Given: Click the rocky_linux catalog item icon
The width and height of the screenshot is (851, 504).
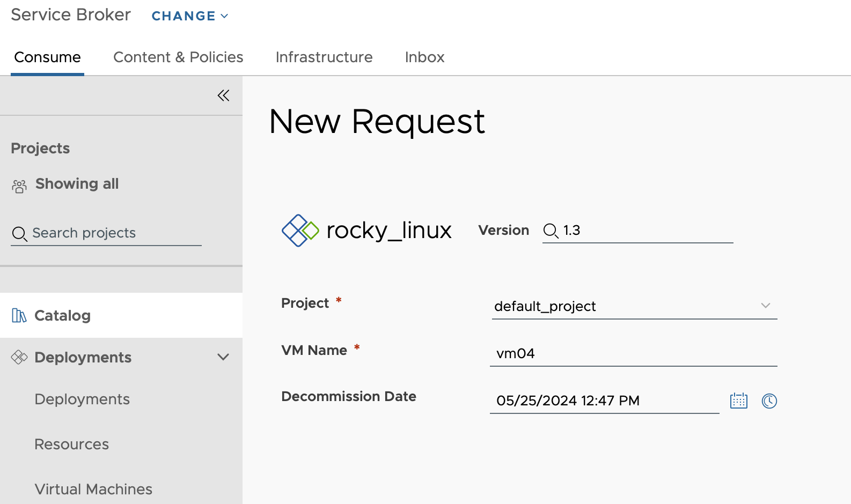Looking at the screenshot, I should pyautogui.click(x=300, y=231).
